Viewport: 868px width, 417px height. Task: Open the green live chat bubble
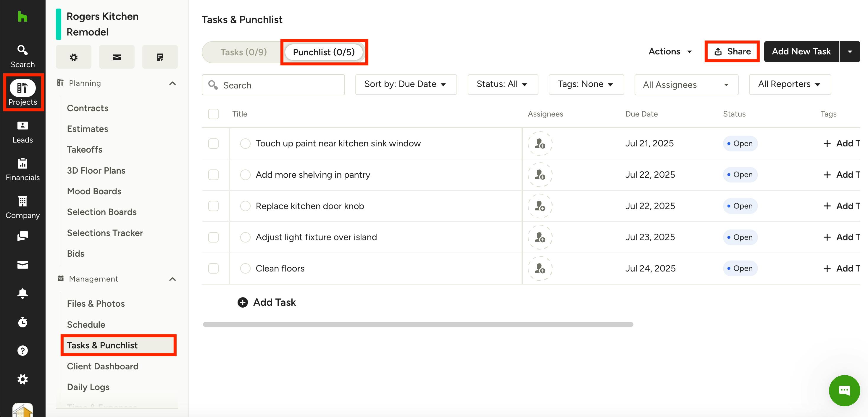844,390
